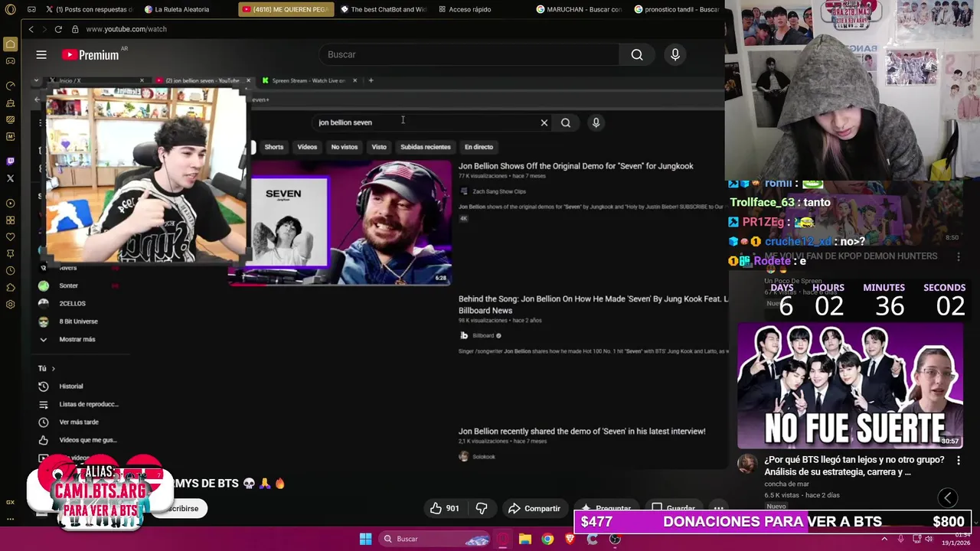
Task: Open Opera GX main menu logo
Action: pyautogui.click(x=10, y=9)
